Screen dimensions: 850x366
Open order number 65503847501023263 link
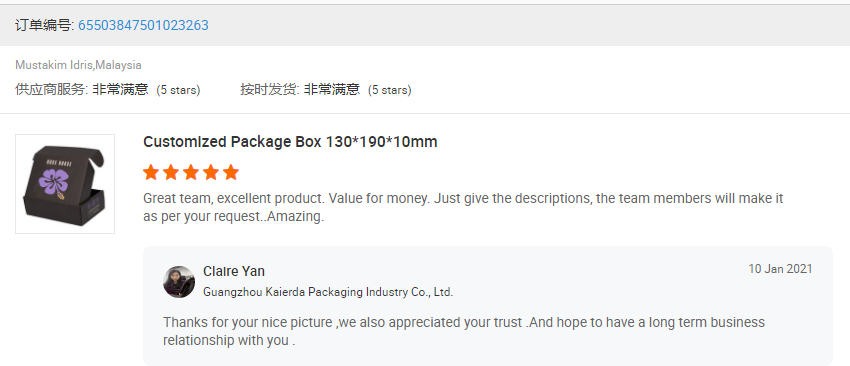(x=143, y=25)
